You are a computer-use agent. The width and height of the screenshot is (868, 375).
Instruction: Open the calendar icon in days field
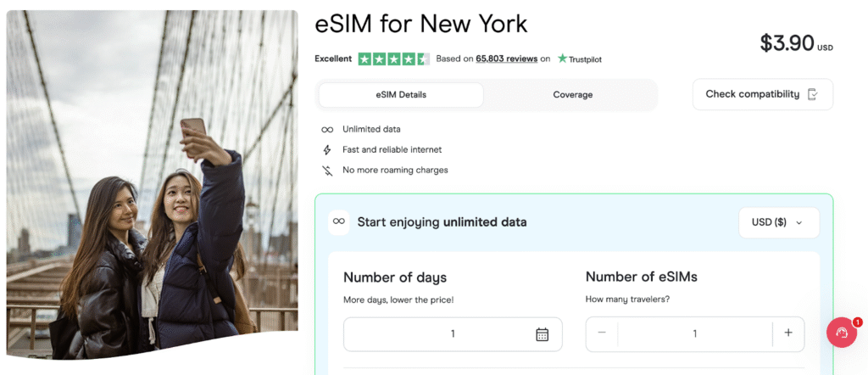click(x=542, y=334)
